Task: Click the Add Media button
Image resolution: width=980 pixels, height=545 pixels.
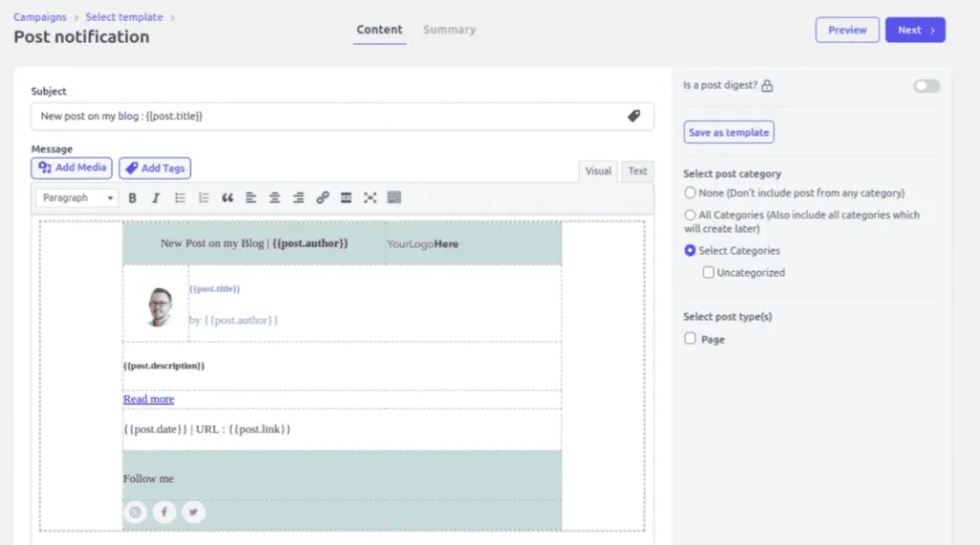Action: (72, 168)
